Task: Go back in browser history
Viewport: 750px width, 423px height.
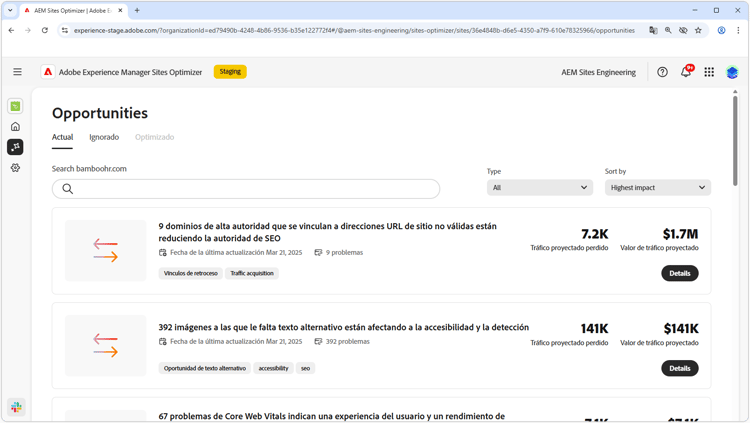Action: tap(11, 30)
